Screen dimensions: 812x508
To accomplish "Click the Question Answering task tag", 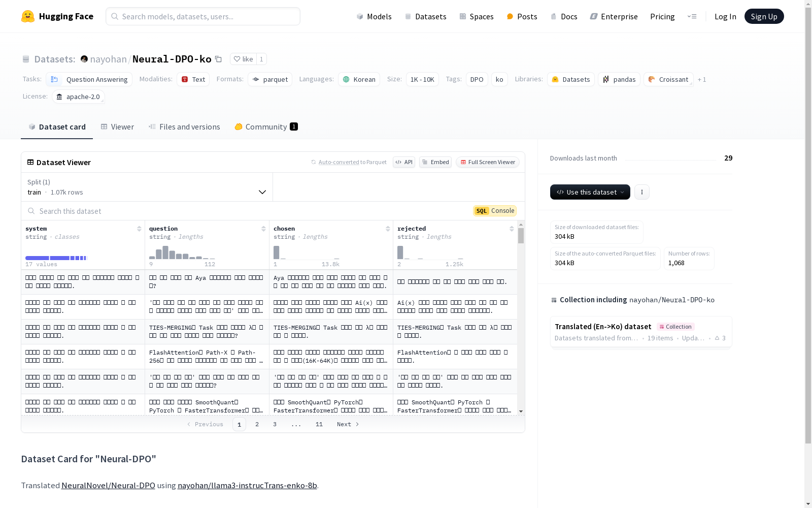I will click(x=89, y=79).
